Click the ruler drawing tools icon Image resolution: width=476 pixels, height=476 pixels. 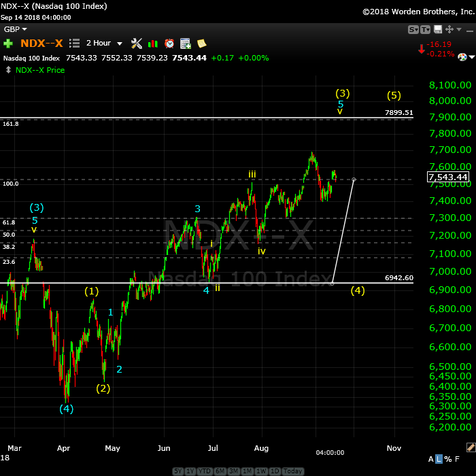click(471, 447)
